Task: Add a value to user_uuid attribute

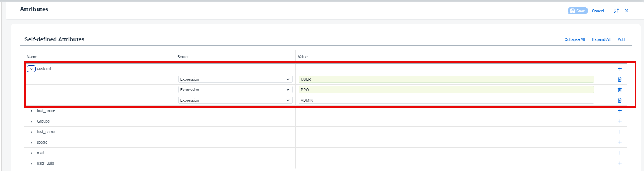Action: 620,163
